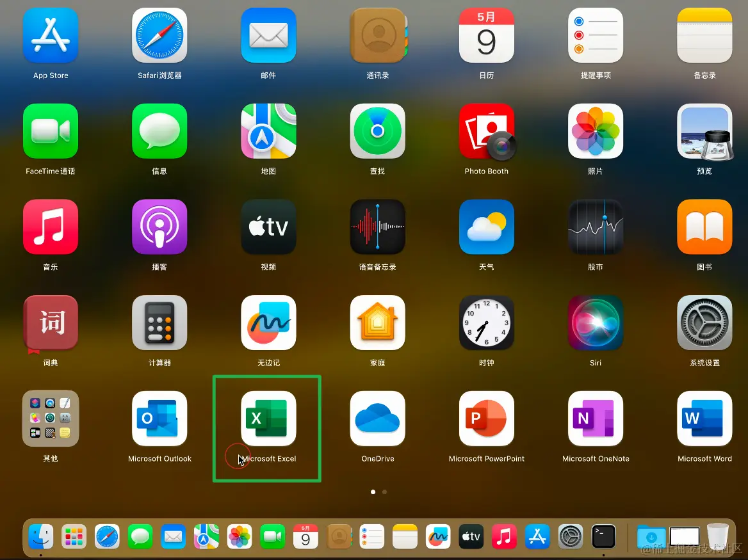Image resolution: width=748 pixels, height=560 pixels.
Task: Open 无边记 (Freeform) in the Launchpad grid
Action: (x=268, y=323)
